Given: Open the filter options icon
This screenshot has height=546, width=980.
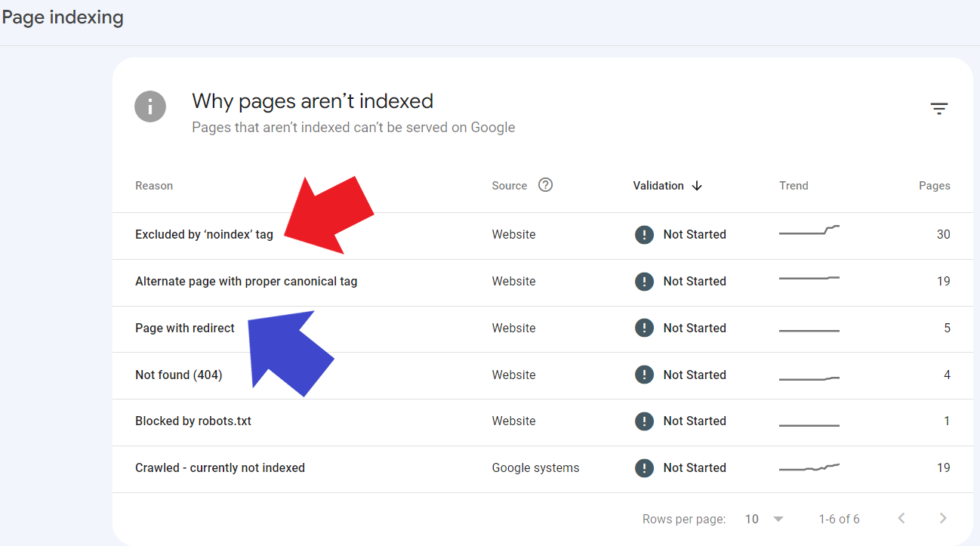Looking at the screenshot, I should click(938, 109).
